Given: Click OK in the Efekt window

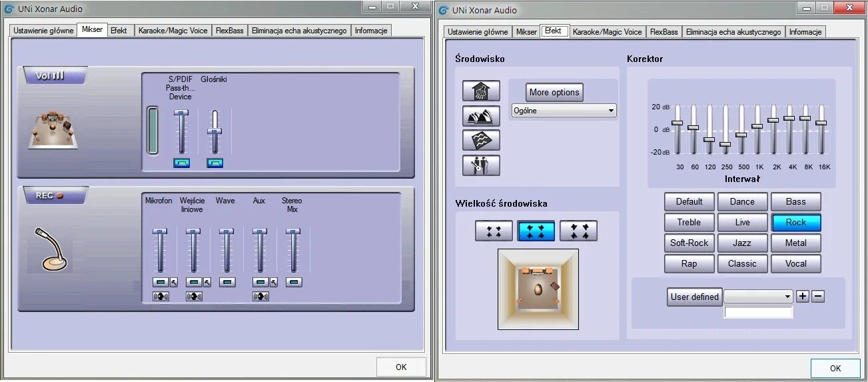Looking at the screenshot, I should point(835,368).
